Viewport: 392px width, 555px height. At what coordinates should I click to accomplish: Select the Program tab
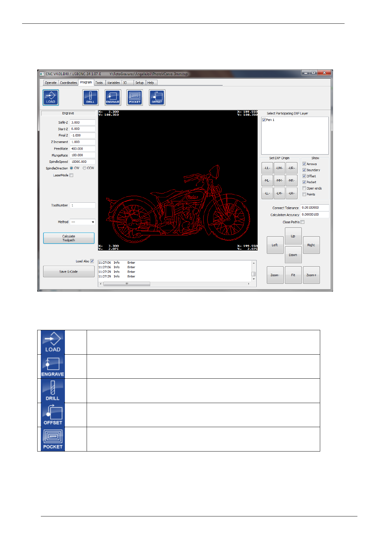[86, 82]
